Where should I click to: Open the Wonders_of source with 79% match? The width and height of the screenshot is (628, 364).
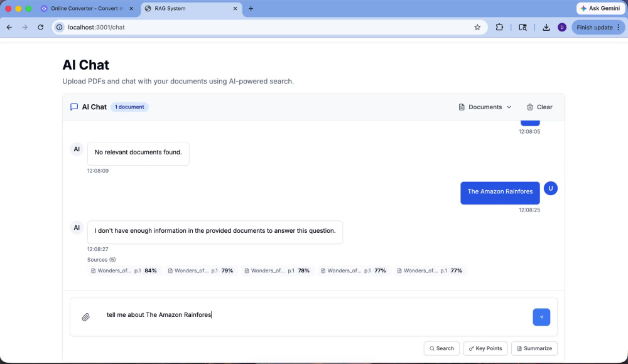tap(200, 270)
